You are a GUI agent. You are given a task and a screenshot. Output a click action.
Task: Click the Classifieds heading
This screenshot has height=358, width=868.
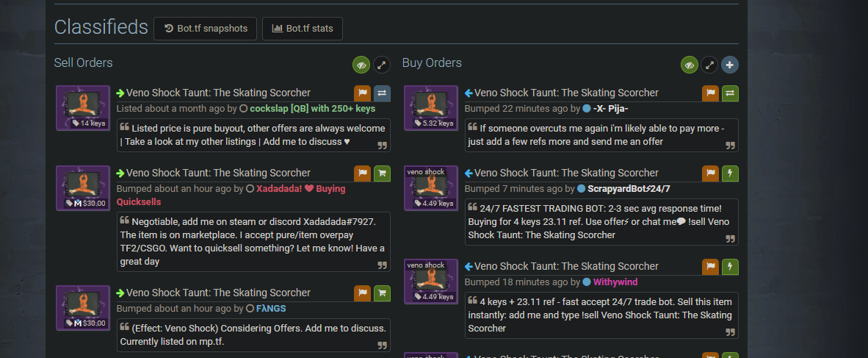tap(101, 27)
